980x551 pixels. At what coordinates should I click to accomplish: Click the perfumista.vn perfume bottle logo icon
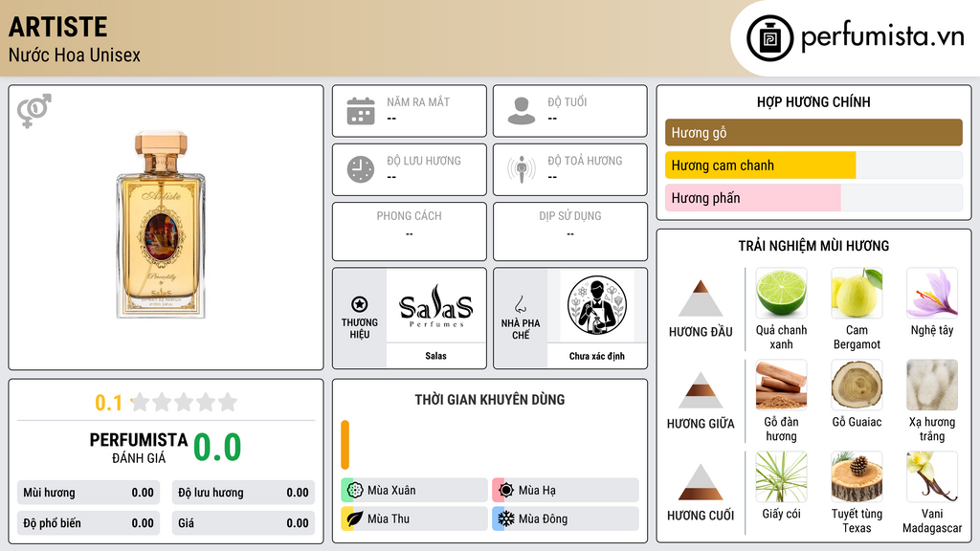(769, 38)
